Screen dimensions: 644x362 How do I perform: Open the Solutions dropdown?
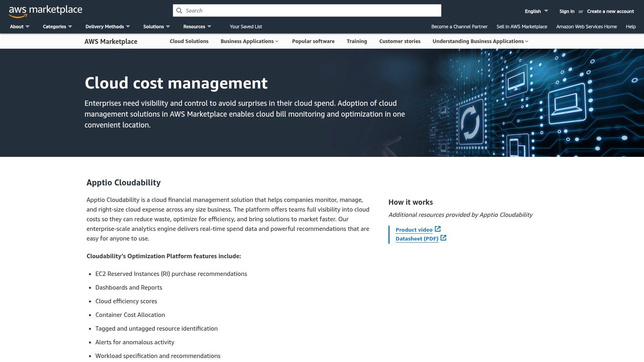click(157, 27)
